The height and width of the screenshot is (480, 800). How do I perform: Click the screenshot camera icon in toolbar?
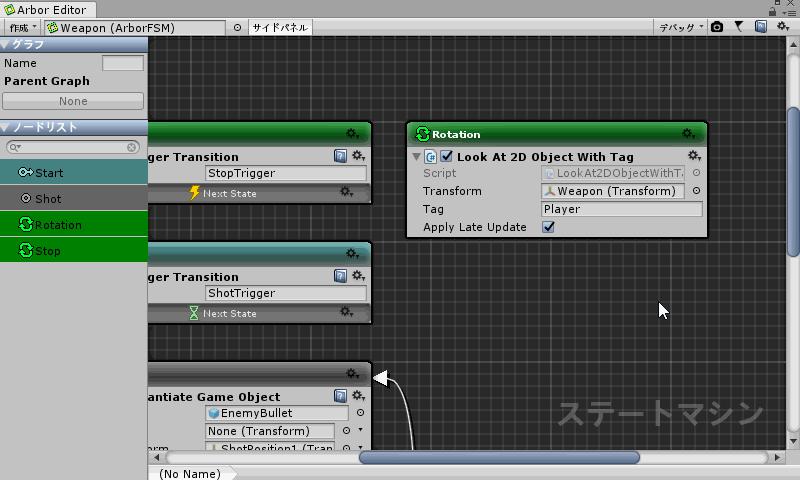(717, 27)
